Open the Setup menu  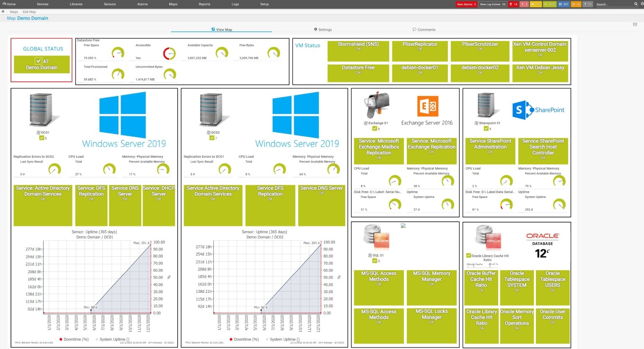tap(264, 4)
